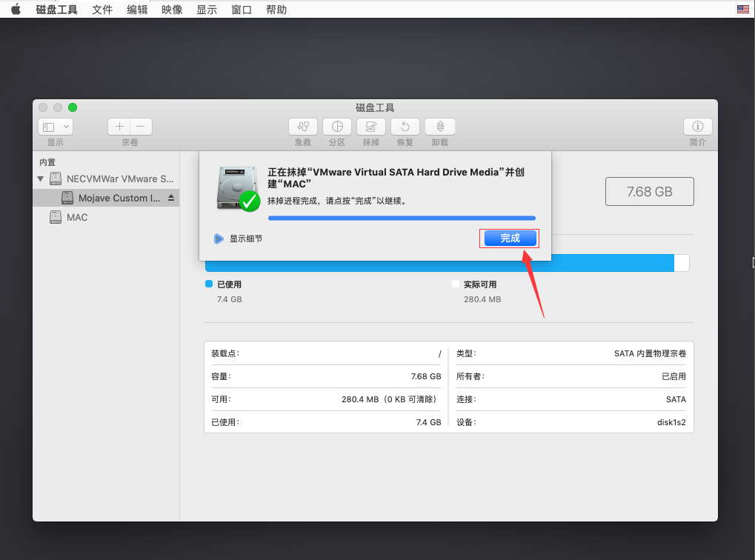Click the First Aid (急救) toolbar icon
Screen dimensions: 755x560
[303, 127]
